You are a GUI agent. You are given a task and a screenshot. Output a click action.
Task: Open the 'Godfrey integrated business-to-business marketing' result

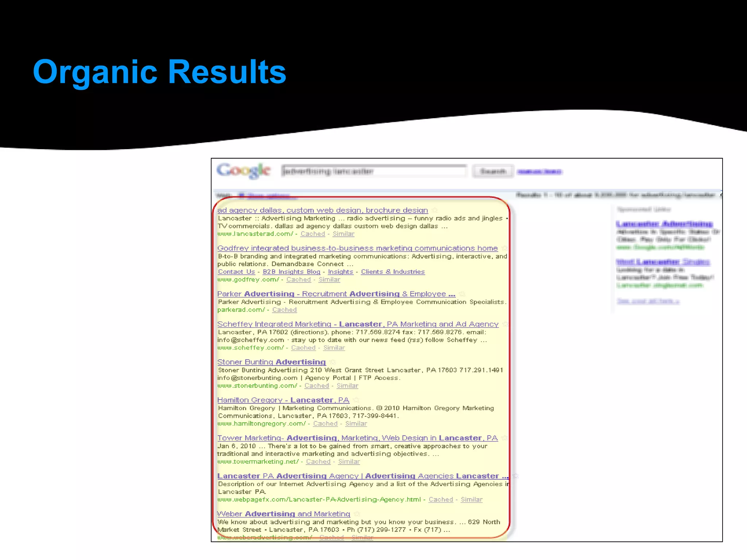pyautogui.click(x=357, y=248)
